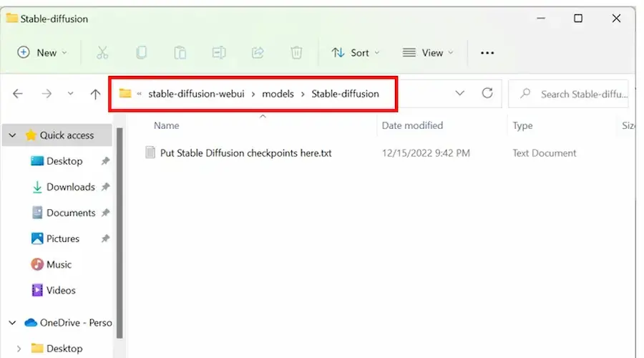
Task: Click the Paste clipboard icon
Action: [180, 52]
